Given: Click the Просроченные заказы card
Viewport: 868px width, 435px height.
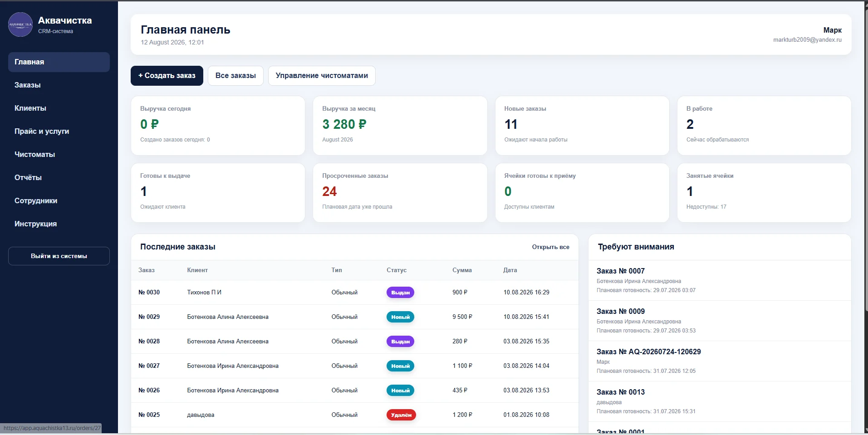Looking at the screenshot, I should pos(400,193).
